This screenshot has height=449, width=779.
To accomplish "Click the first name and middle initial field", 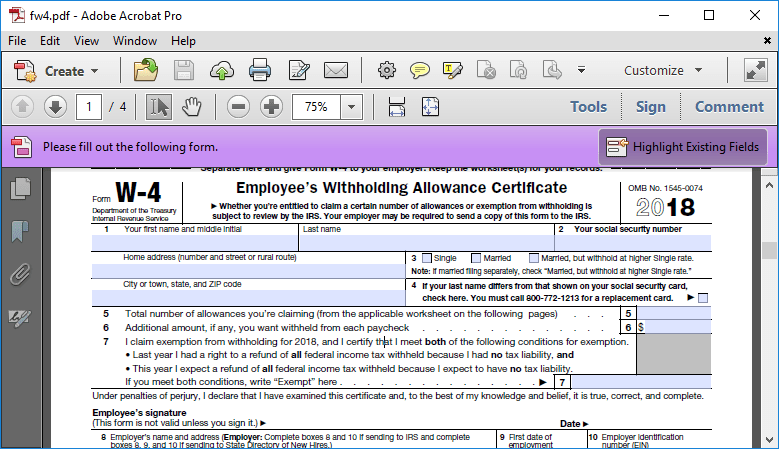I will [x=195, y=242].
